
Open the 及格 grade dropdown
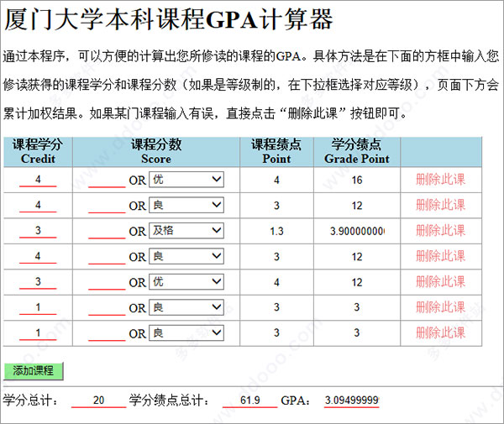pos(186,230)
